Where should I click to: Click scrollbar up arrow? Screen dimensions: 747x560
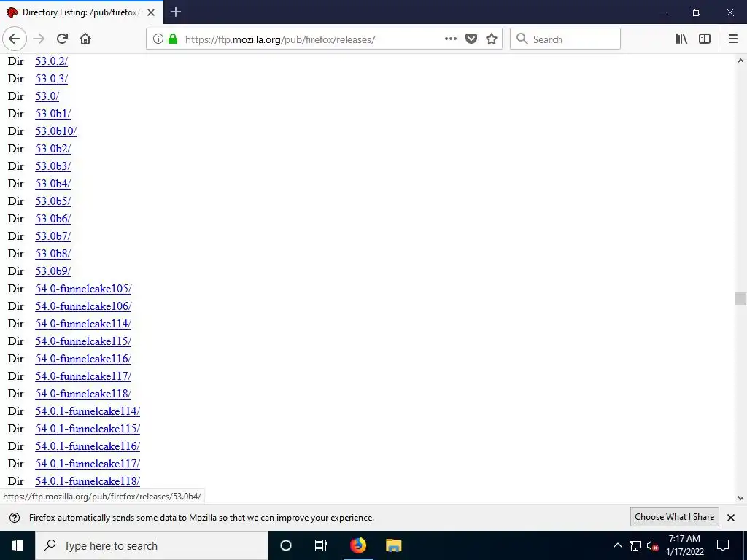pyautogui.click(x=740, y=61)
